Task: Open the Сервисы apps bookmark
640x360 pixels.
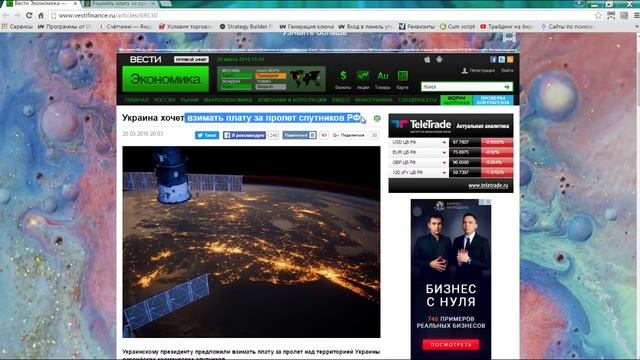Action: tap(17, 27)
